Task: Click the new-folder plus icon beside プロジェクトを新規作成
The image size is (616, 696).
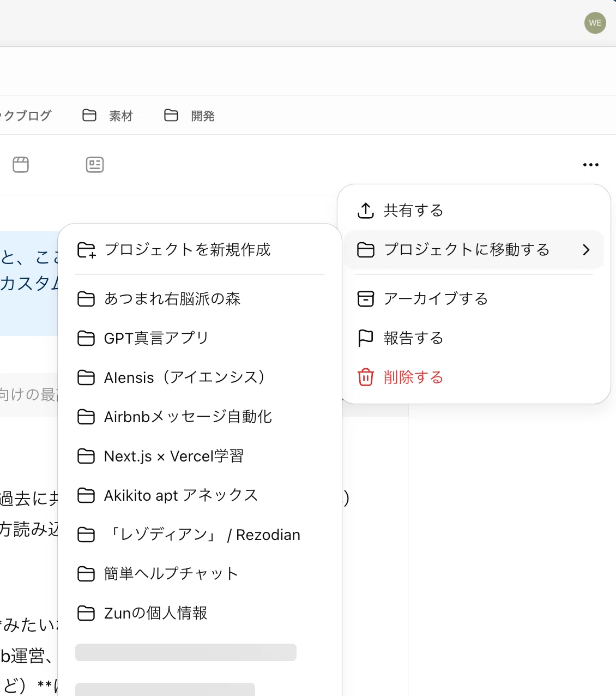Action: [x=86, y=250]
